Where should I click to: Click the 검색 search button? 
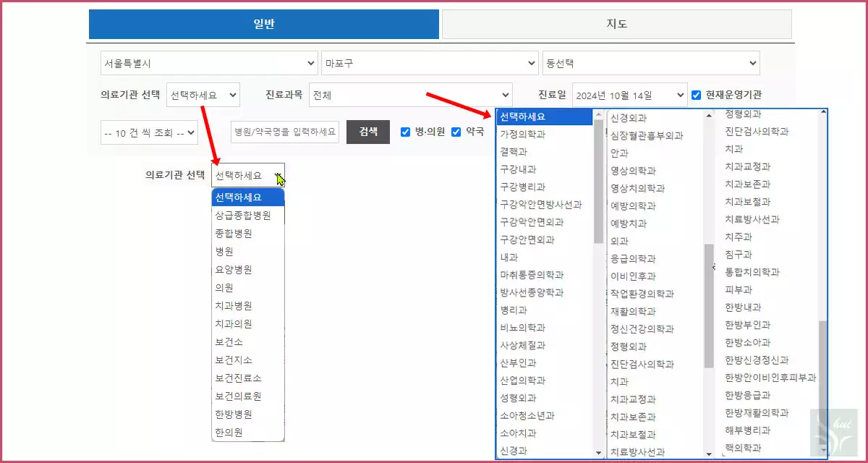pos(368,132)
